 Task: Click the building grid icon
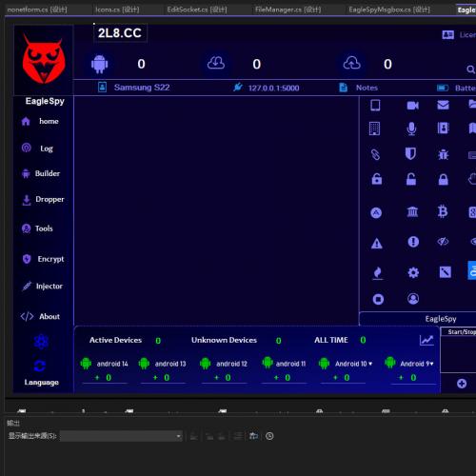(x=374, y=129)
